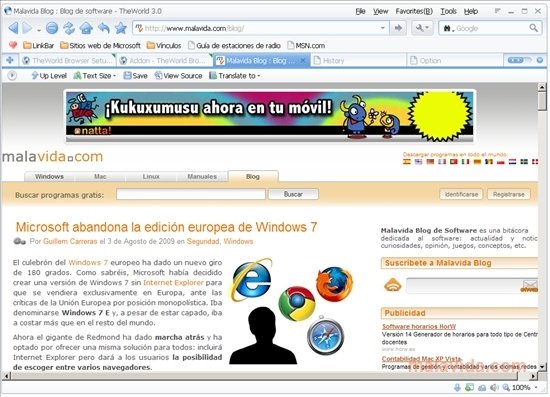550x397 pixels.
Task: Switch to TheWorld Browser Setup tab
Action: [x=68, y=61]
